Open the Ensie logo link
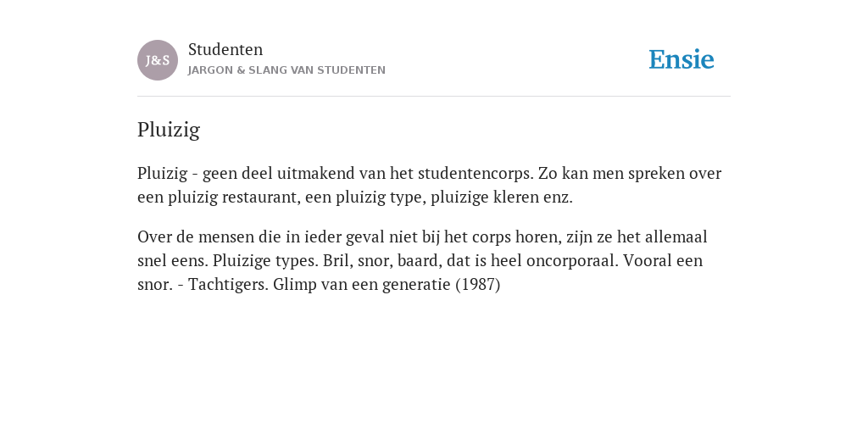 (682, 59)
